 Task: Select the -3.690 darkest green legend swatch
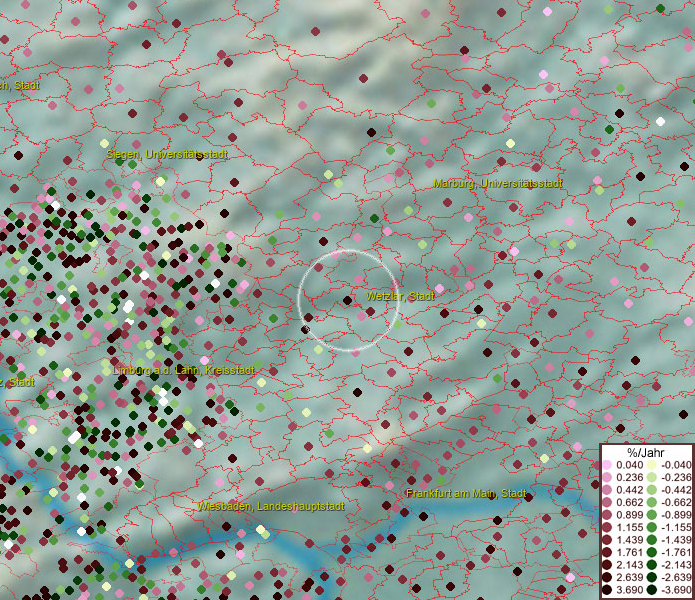(x=652, y=590)
